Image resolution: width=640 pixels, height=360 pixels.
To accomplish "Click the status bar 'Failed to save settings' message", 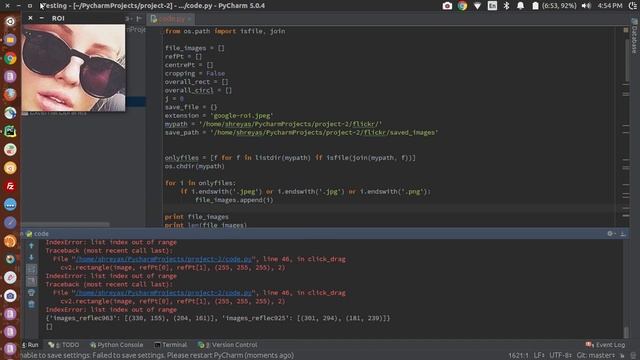I will pos(157,356).
